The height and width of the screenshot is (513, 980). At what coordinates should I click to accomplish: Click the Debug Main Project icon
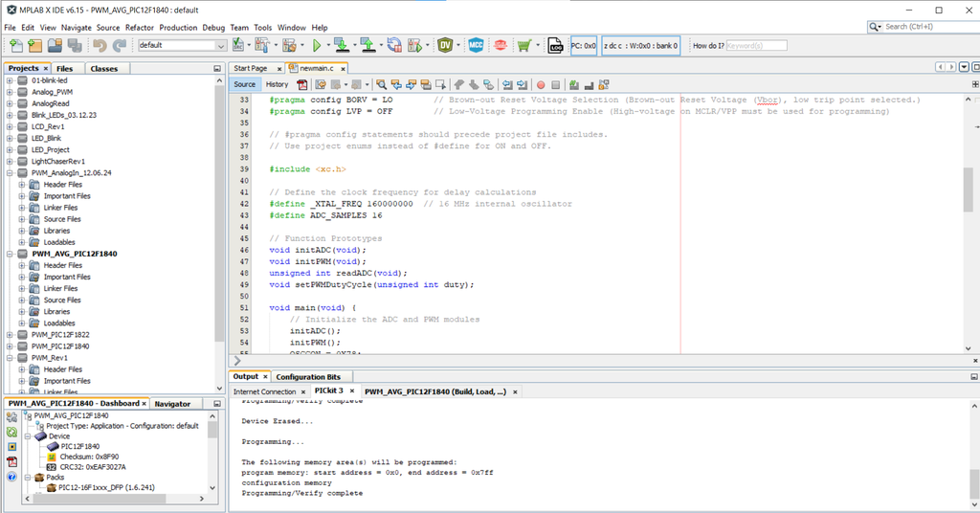click(x=414, y=45)
